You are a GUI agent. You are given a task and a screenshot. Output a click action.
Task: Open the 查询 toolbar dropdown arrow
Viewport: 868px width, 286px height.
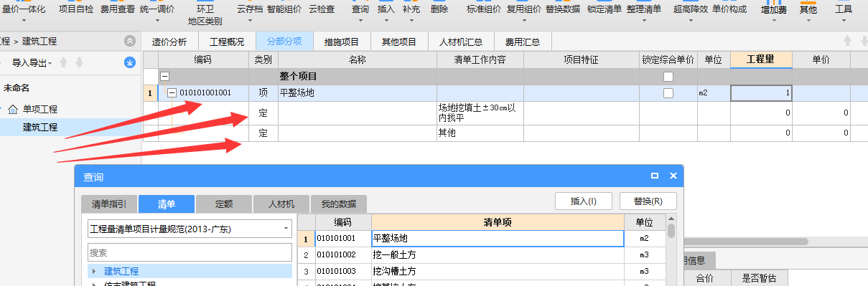pyautogui.click(x=360, y=21)
